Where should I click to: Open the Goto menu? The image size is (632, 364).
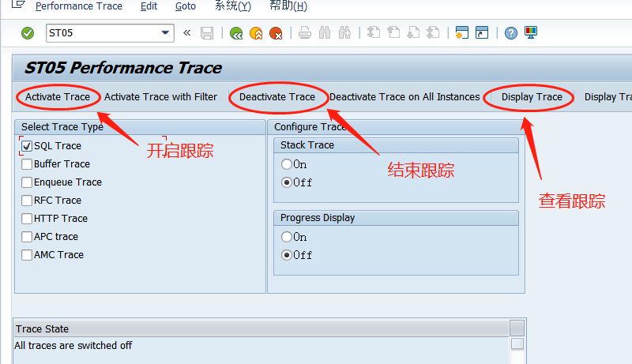click(186, 6)
